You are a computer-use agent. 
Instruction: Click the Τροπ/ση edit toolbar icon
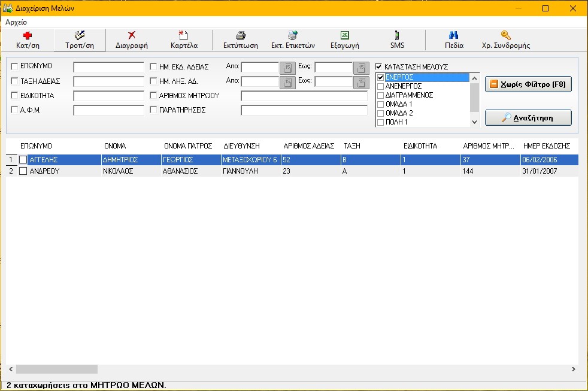79,36
